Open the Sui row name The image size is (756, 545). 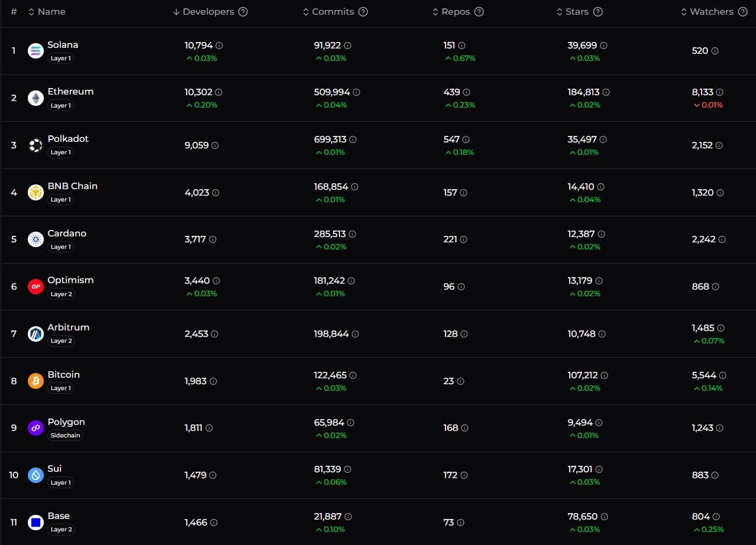click(x=54, y=469)
